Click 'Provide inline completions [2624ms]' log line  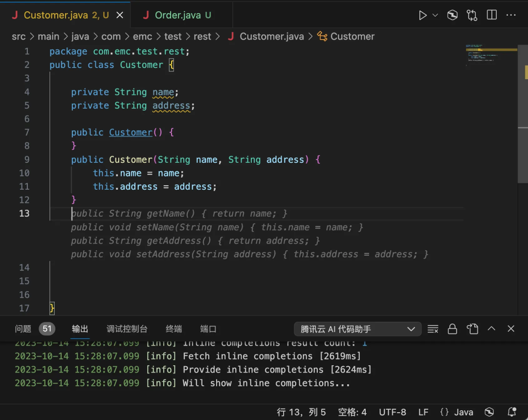click(277, 370)
